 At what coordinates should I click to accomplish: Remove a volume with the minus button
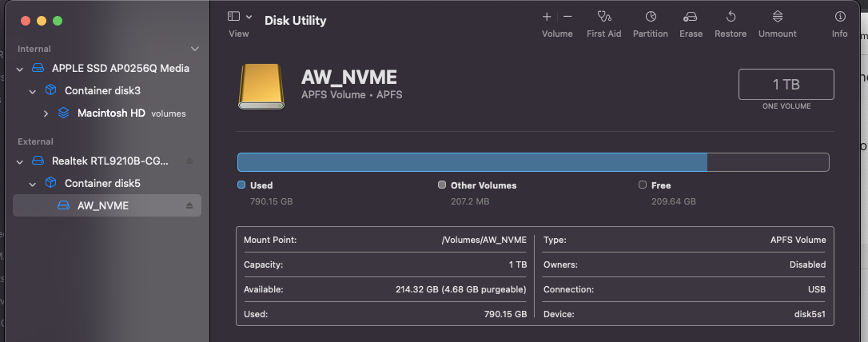[x=567, y=17]
